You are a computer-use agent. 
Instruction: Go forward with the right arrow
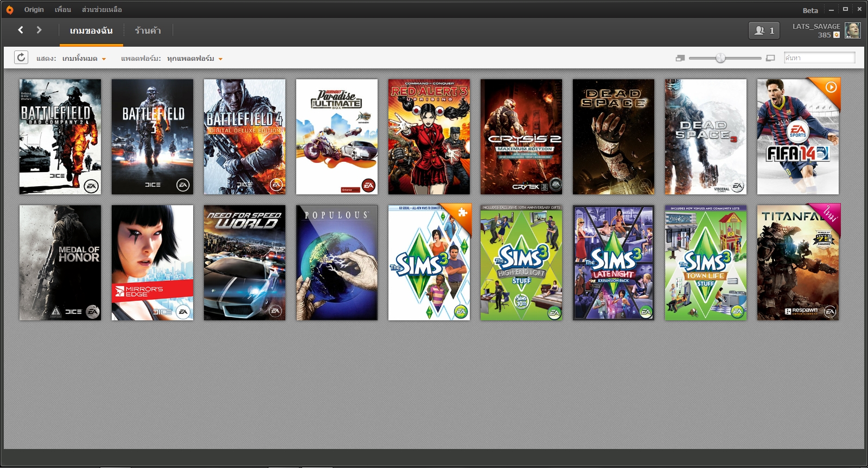(x=39, y=30)
